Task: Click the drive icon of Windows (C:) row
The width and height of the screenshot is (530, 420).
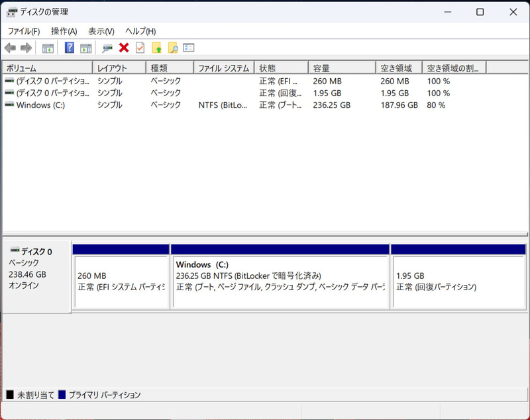Action: pyautogui.click(x=9, y=105)
